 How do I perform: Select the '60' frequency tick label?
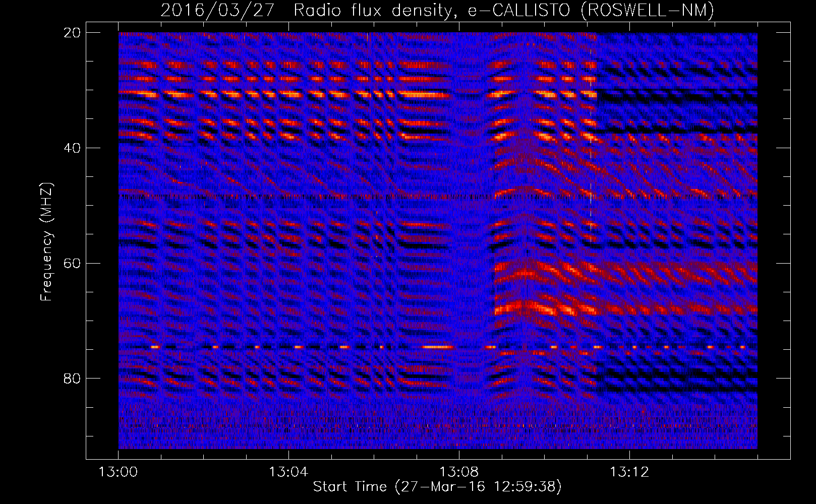click(72, 264)
